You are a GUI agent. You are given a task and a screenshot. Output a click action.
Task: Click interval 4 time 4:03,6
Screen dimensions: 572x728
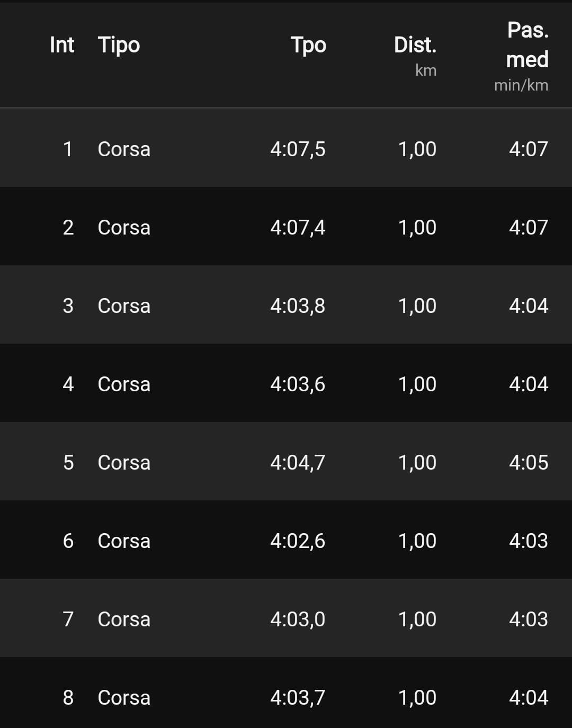pyautogui.click(x=298, y=384)
